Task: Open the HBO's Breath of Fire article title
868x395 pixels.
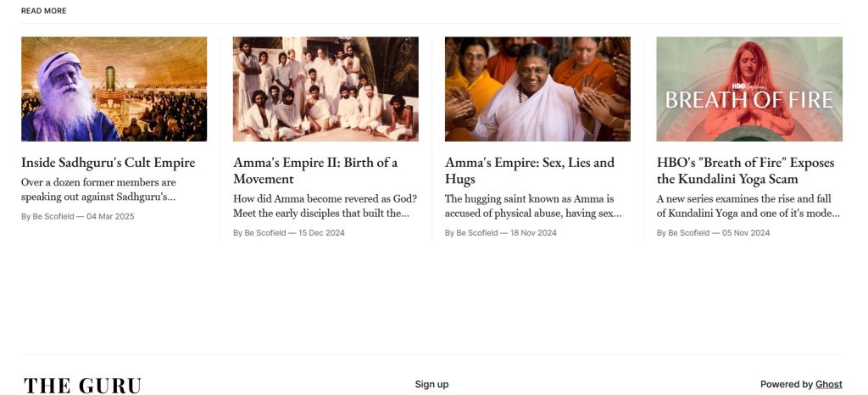Action: coord(745,170)
